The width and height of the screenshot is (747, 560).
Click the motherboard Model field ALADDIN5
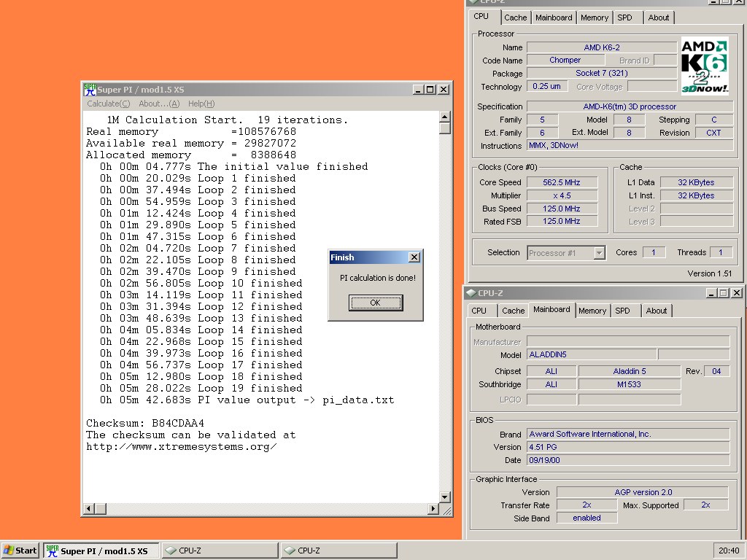click(591, 355)
